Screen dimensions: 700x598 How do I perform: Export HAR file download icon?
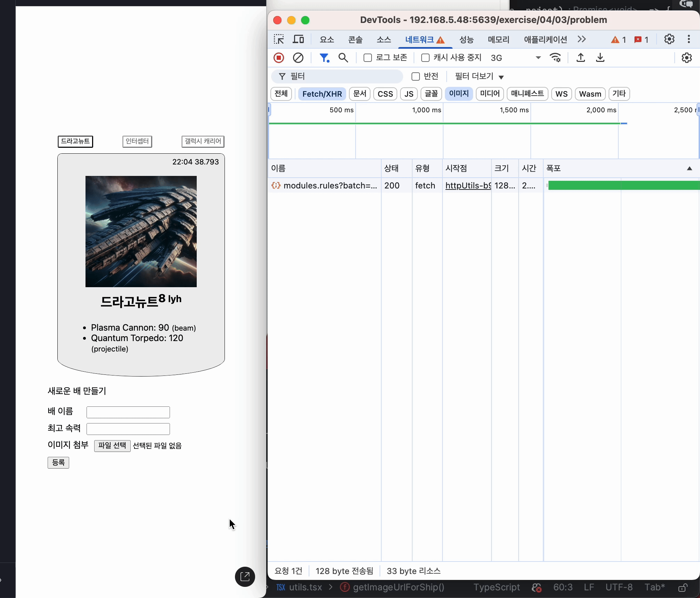pos(600,58)
